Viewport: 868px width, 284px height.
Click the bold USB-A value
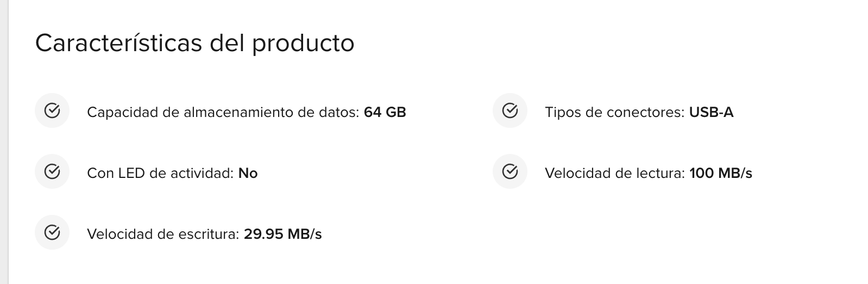point(712,113)
